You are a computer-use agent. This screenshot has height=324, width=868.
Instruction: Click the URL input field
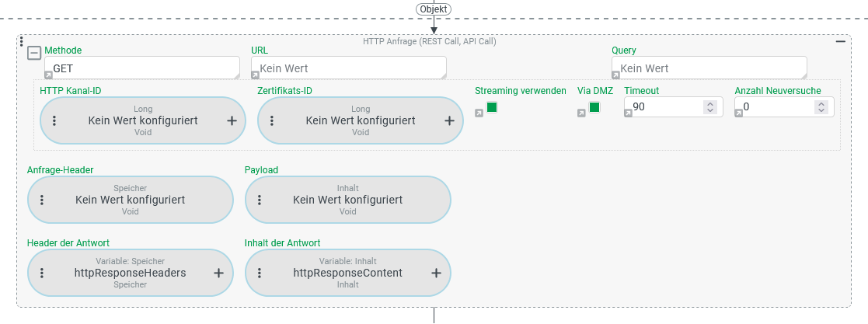pyautogui.click(x=348, y=68)
